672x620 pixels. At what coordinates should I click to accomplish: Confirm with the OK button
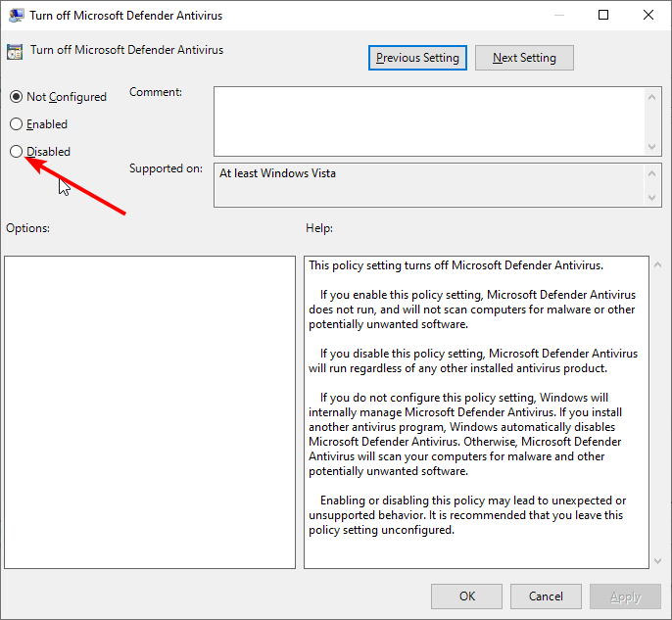(x=466, y=596)
